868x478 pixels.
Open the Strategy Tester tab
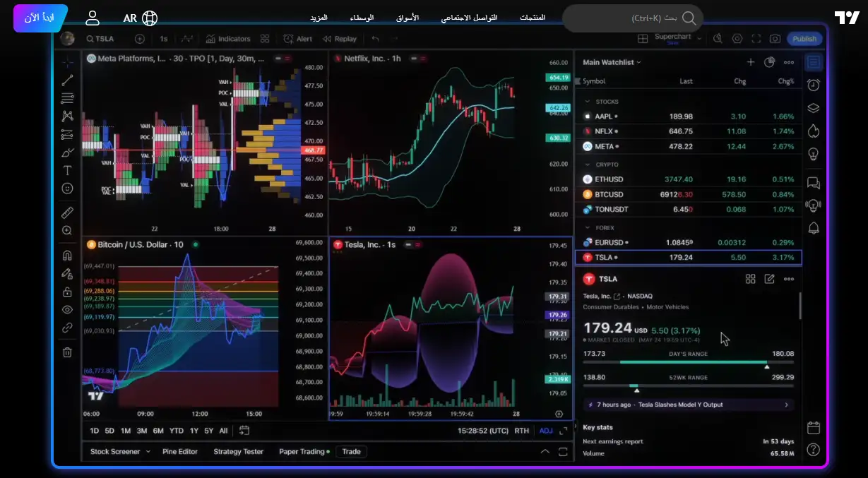(x=239, y=452)
